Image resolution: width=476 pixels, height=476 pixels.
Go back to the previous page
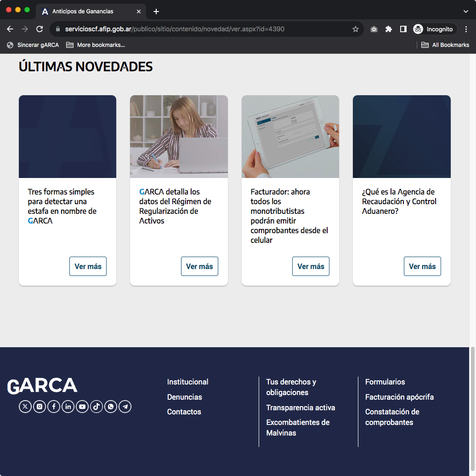point(10,29)
